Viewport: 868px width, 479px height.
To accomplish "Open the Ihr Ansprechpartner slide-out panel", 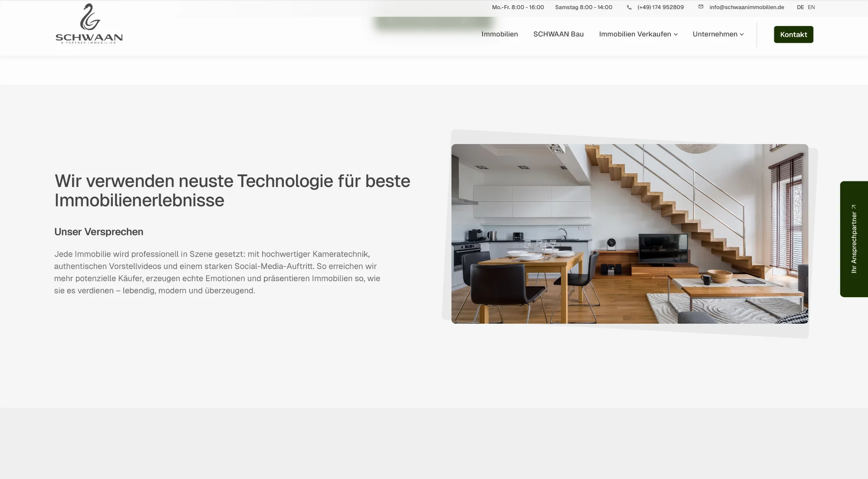I will (x=853, y=239).
